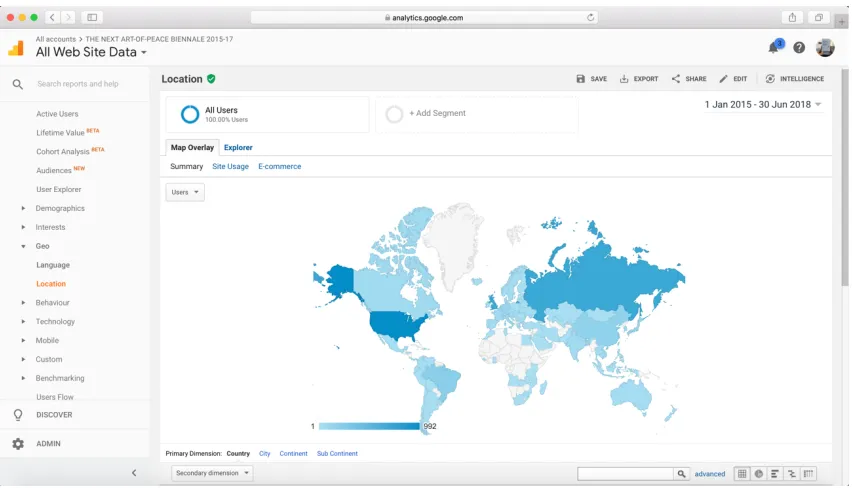Screen dimensions: 852x488
Task: Reload the page with refresh icon
Action: coord(590,17)
